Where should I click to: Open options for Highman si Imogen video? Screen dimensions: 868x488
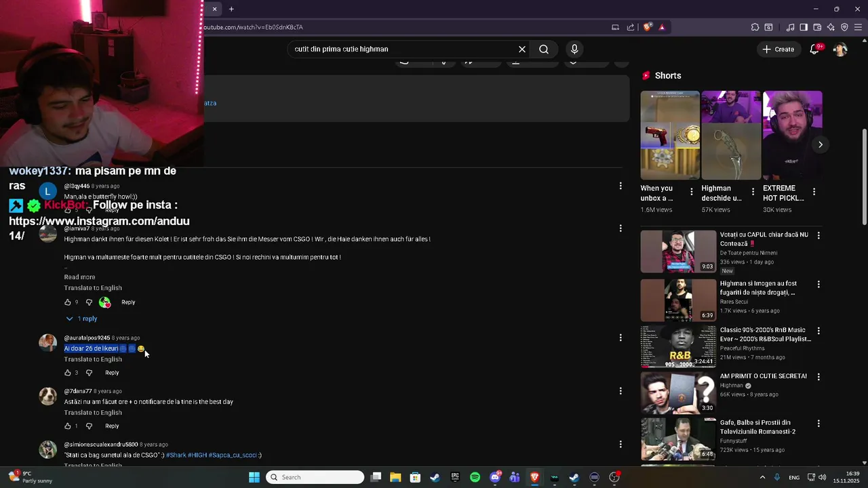(818, 285)
